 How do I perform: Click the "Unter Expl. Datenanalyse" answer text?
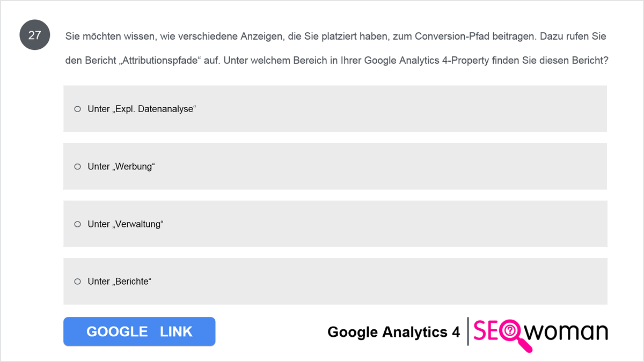142,109
